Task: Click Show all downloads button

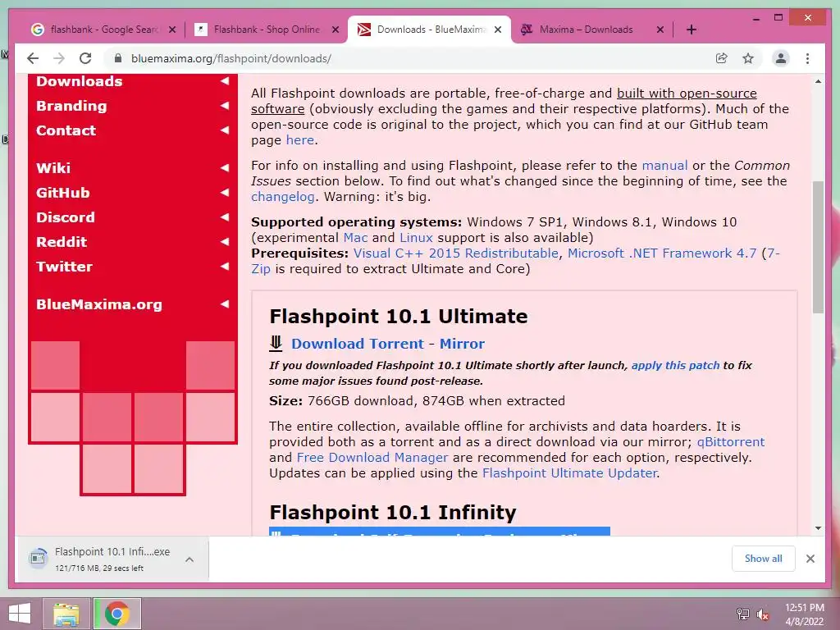Action: point(763,558)
